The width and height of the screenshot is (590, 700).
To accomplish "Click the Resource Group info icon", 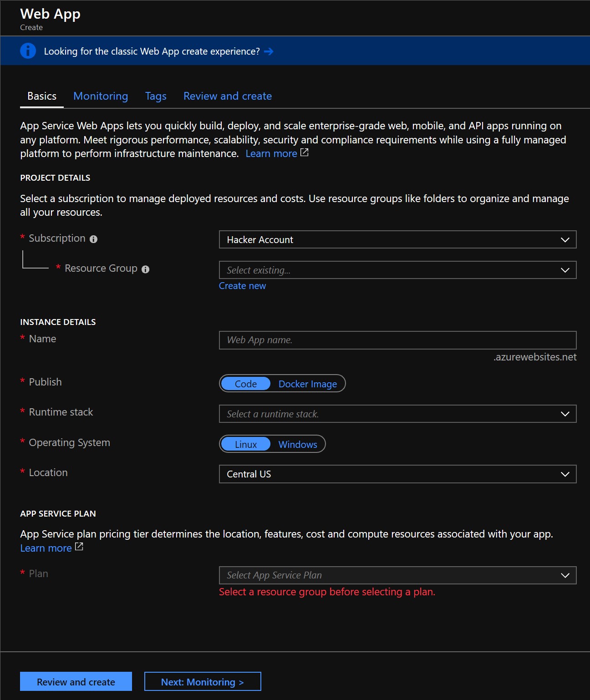I will click(145, 269).
